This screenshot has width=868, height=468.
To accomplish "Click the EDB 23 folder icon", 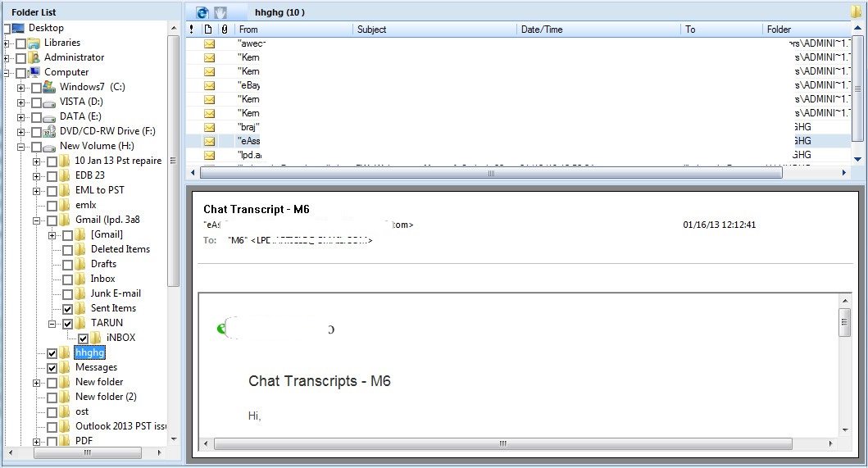I will [65, 175].
